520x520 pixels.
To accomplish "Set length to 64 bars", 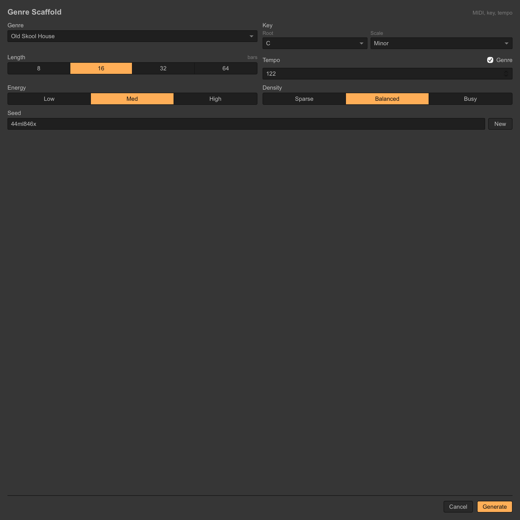I will tap(226, 68).
